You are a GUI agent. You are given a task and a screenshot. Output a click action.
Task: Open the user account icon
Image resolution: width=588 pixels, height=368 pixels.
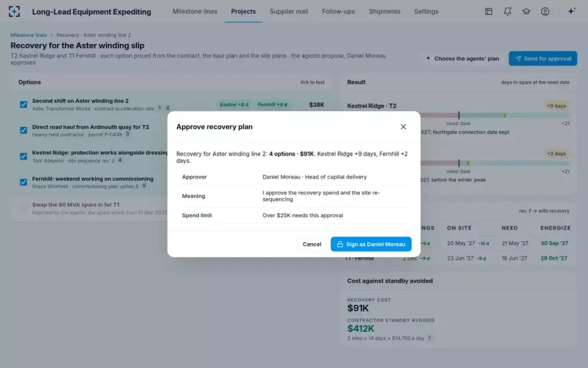coord(545,11)
